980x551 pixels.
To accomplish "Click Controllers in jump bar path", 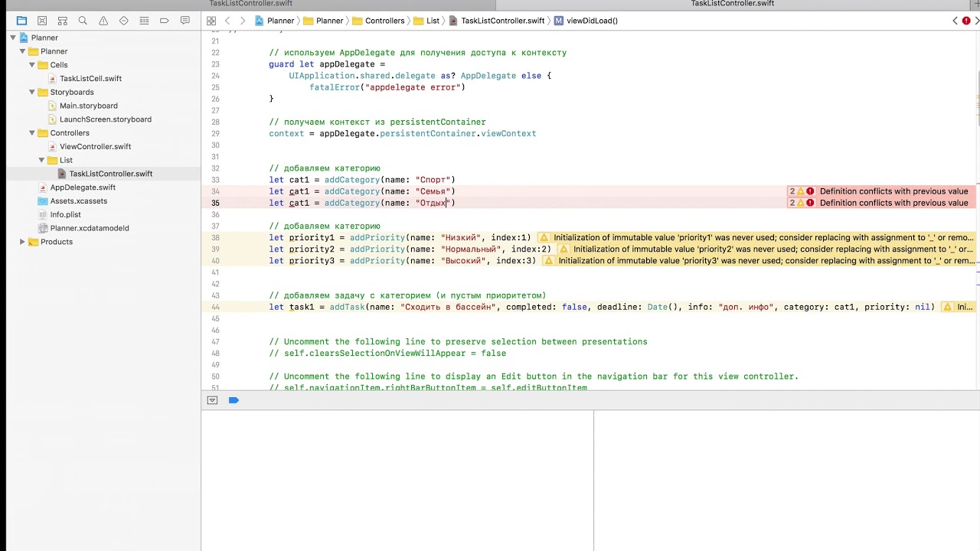I will click(378, 21).
